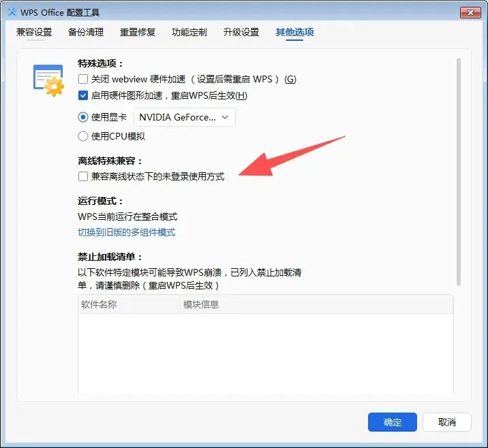Switch to the 兼容设置 tab

pos(34,32)
